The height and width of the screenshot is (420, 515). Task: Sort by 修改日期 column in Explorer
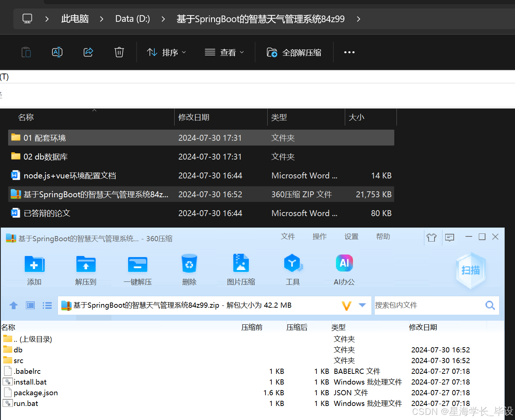coord(194,117)
